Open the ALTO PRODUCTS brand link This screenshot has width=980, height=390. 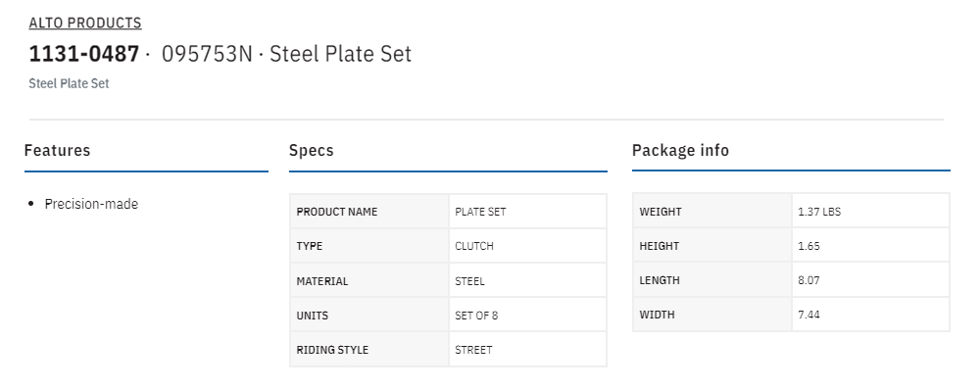[x=85, y=24]
